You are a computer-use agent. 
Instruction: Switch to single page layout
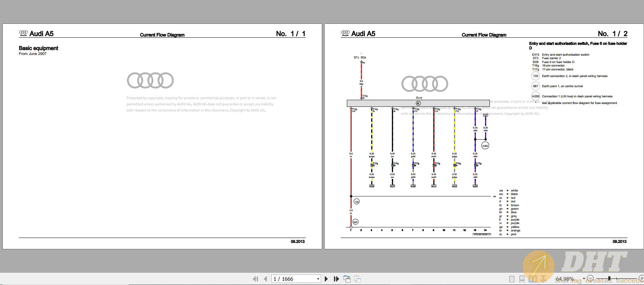coord(512,279)
